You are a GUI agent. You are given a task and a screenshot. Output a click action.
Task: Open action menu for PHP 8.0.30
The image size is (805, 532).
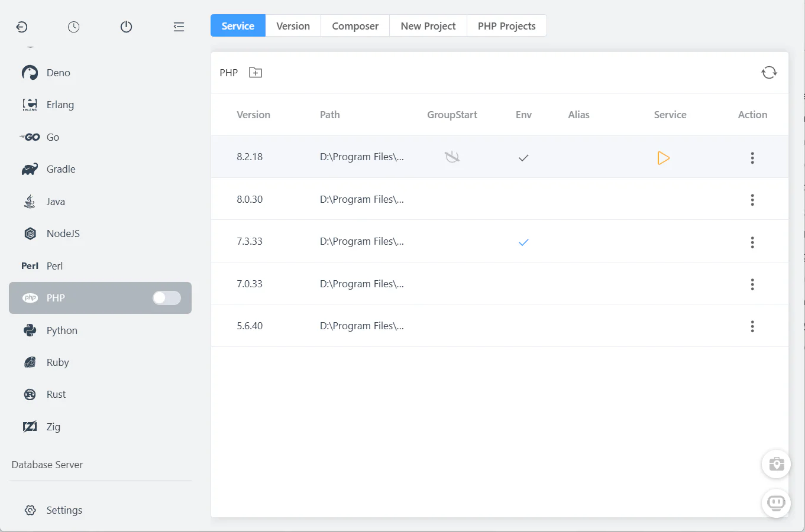tap(752, 200)
